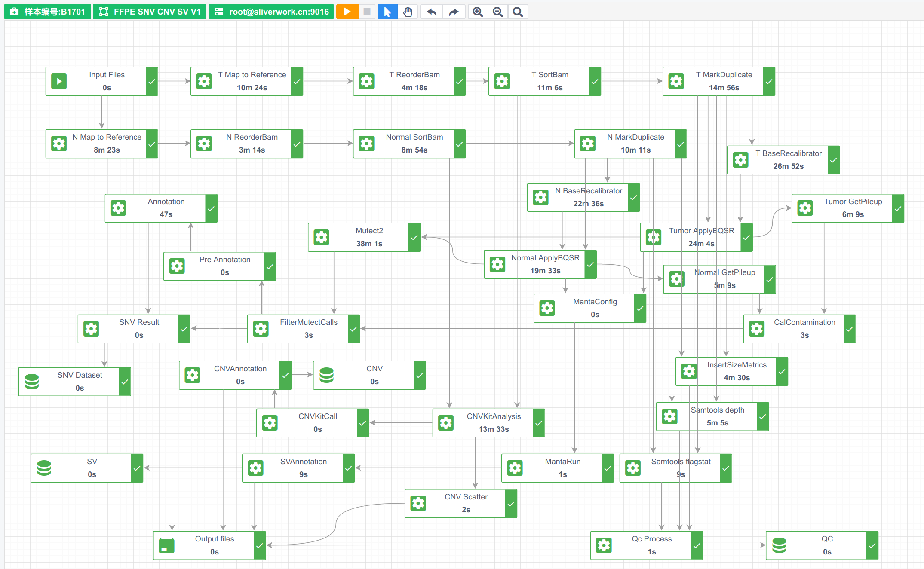
Task: Click the redo arrow icon
Action: (x=454, y=12)
